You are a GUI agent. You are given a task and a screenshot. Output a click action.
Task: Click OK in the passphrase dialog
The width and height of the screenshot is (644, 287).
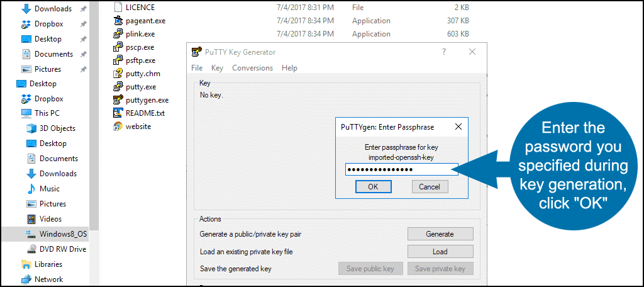click(x=373, y=187)
